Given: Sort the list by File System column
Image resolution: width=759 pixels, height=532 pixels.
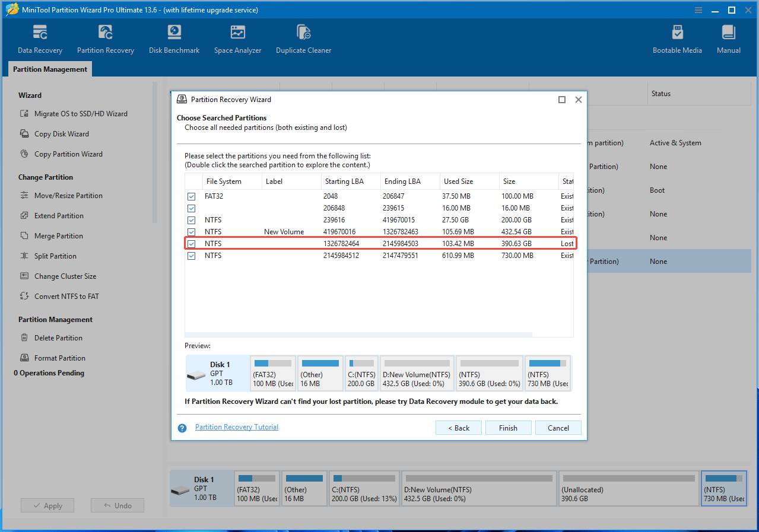Looking at the screenshot, I should [231, 181].
